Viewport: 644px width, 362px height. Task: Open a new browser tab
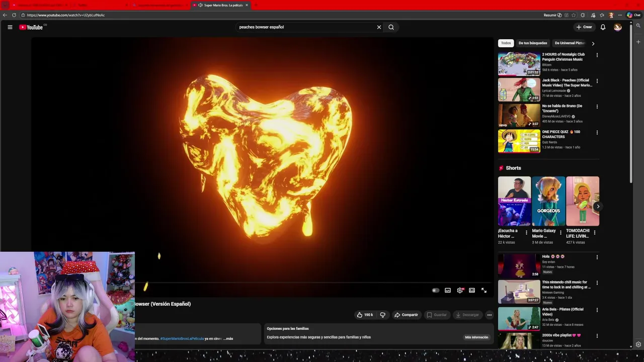(256, 5)
